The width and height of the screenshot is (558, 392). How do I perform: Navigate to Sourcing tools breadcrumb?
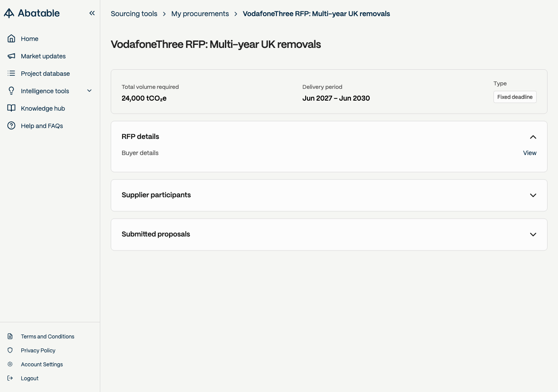point(134,14)
